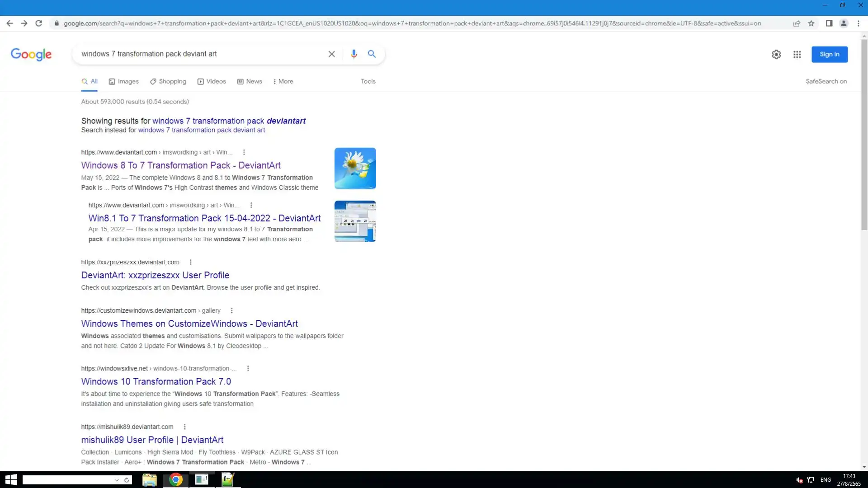Open options for Windows 8 To 7 result
Screen dimensions: 868x488
click(244, 152)
